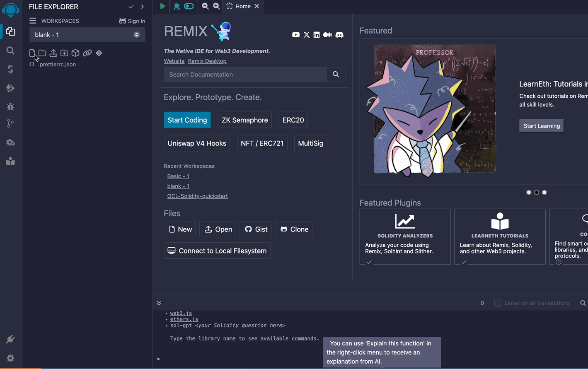The height and width of the screenshot is (369, 588).
Task: Open the blank - 1 workspace dropdown
Action: 87,35
